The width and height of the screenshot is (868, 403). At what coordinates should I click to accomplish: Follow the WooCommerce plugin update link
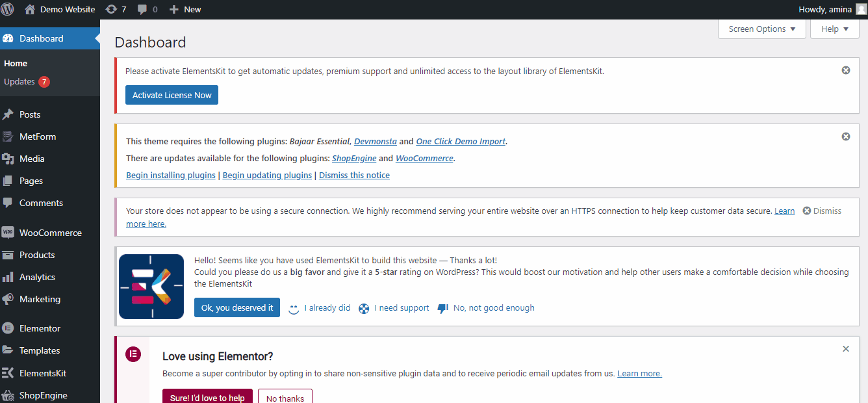click(424, 158)
